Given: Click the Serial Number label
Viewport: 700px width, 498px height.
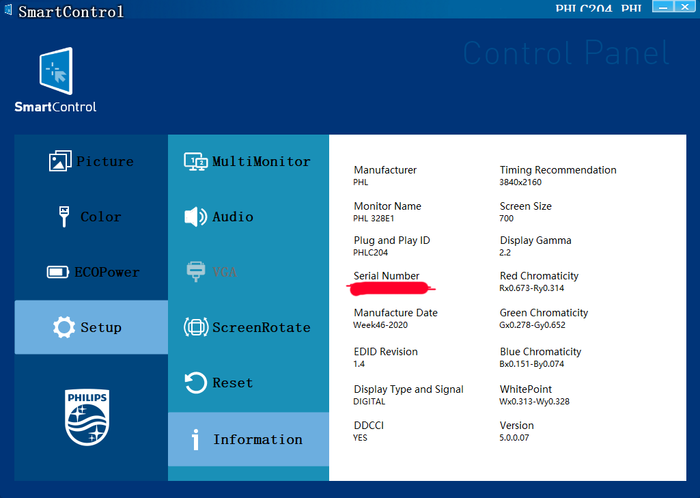Looking at the screenshot, I should coord(386,276).
